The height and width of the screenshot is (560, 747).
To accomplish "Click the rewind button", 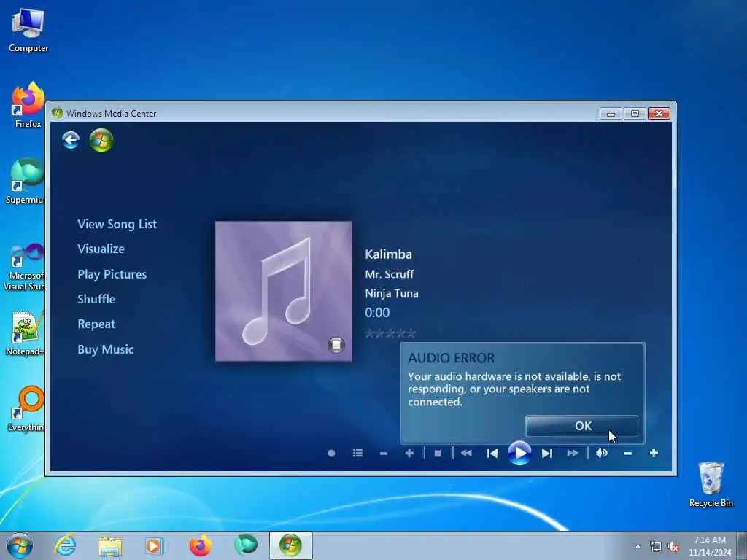I will 466,454.
